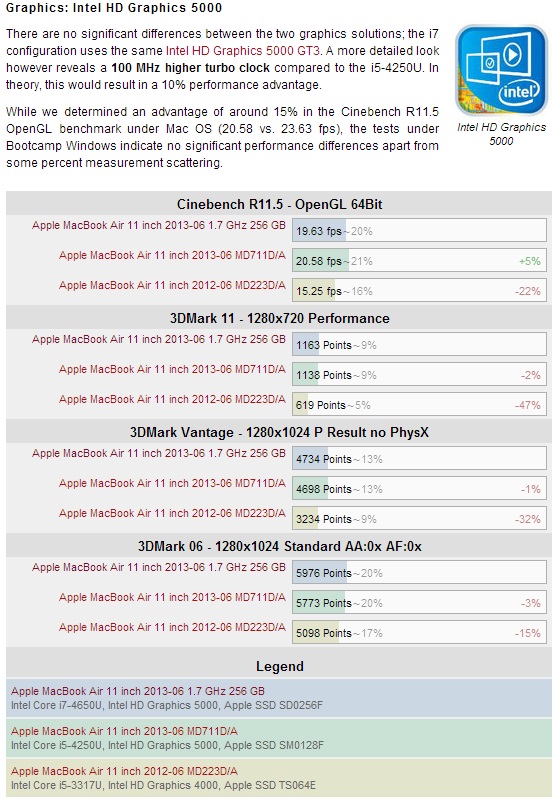This screenshot has height=801, width=552.
Task: Click the 20.58 fps result bar showing +5%
Action: 419,261
